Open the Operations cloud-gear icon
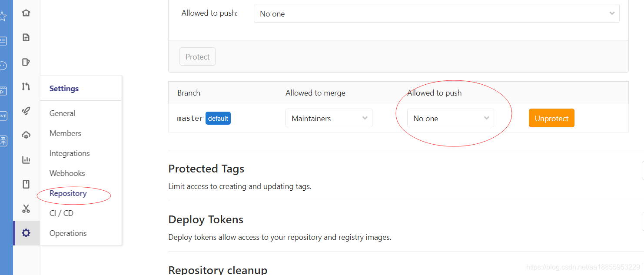The width and height of the screenshot is (644, 275). [26, 136]
